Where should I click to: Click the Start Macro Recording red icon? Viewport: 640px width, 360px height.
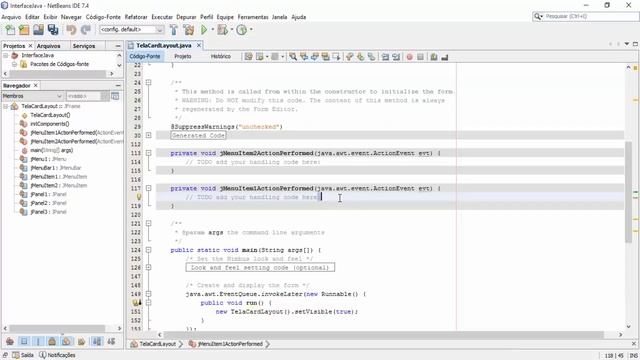click(x=409, y=57)
